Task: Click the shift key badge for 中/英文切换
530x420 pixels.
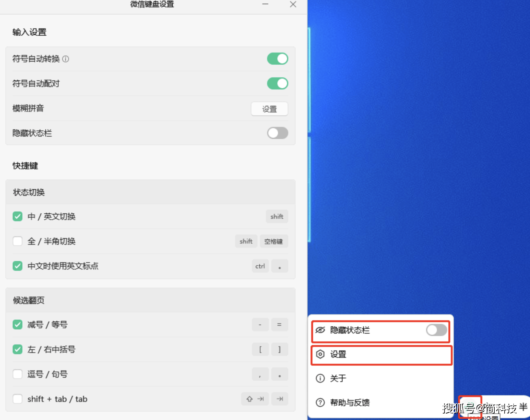Action: pos(277,216)
